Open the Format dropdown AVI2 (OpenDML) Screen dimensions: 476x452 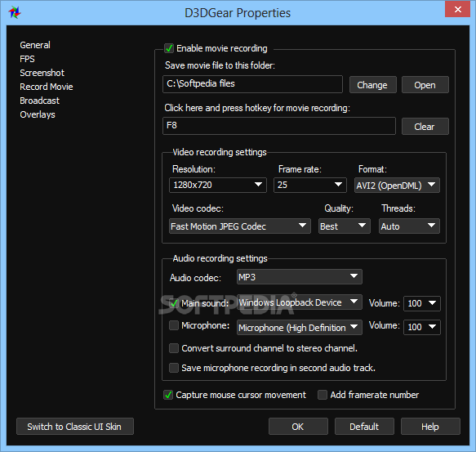(x=397, y=185)
